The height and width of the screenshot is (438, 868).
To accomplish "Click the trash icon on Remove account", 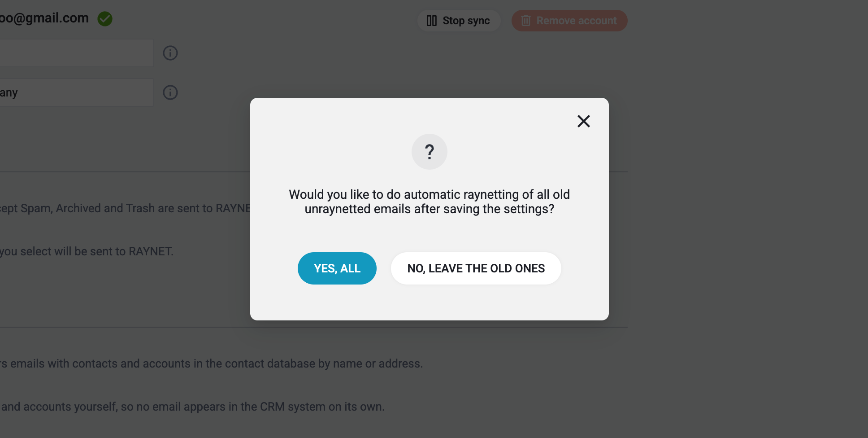I will click(x=526, y=21).
